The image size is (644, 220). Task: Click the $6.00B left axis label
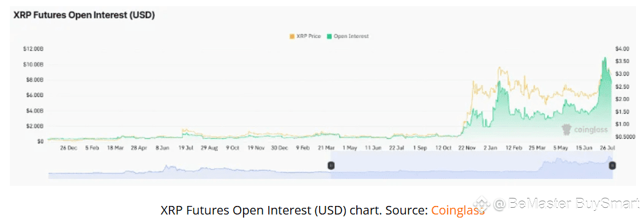pos(35,95)
